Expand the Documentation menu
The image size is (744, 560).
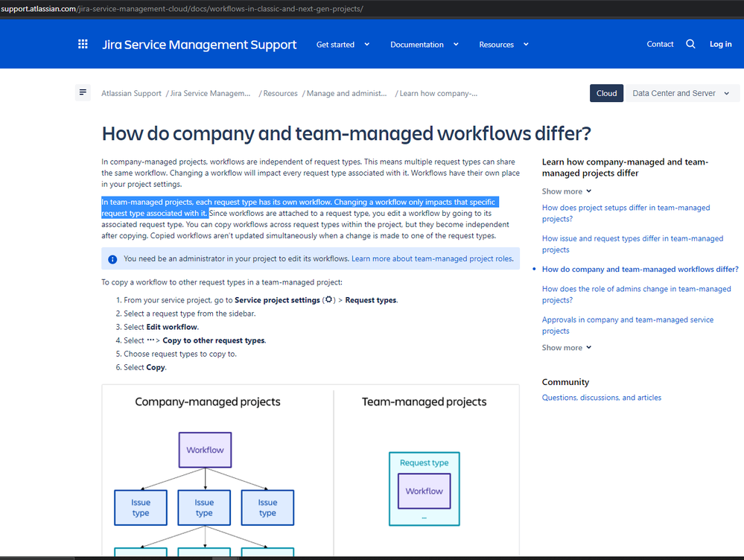425,45
